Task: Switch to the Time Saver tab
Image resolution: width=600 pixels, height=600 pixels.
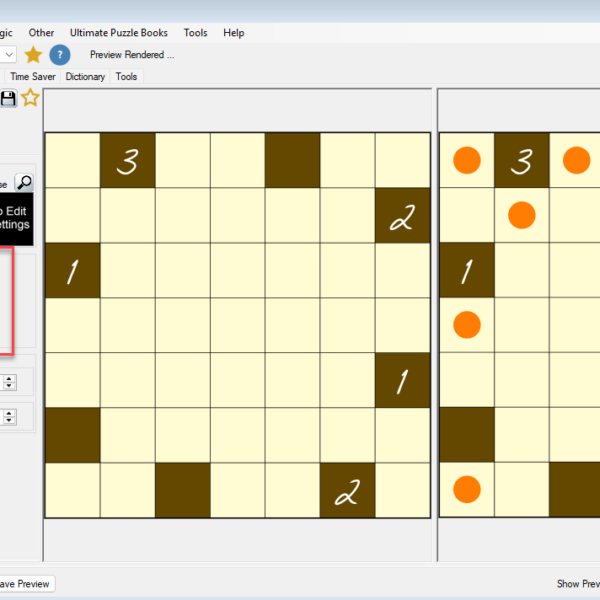Action: (32, 76)
